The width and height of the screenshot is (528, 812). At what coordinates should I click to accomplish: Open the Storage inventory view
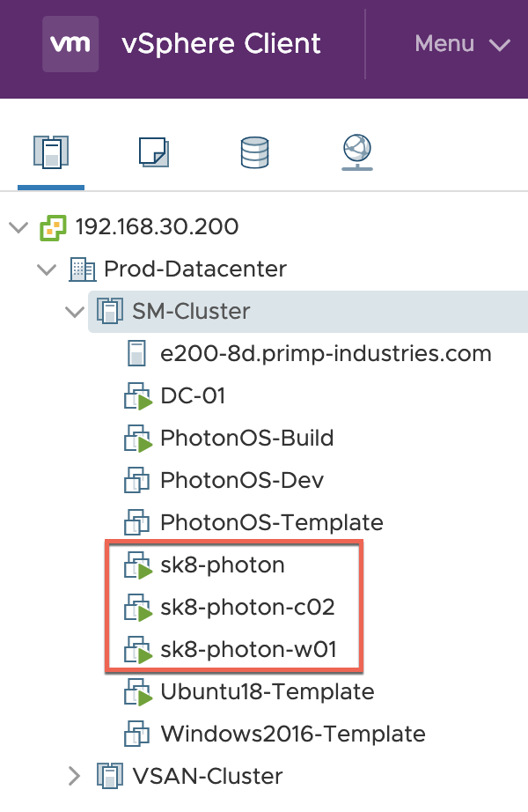[254, 153]
